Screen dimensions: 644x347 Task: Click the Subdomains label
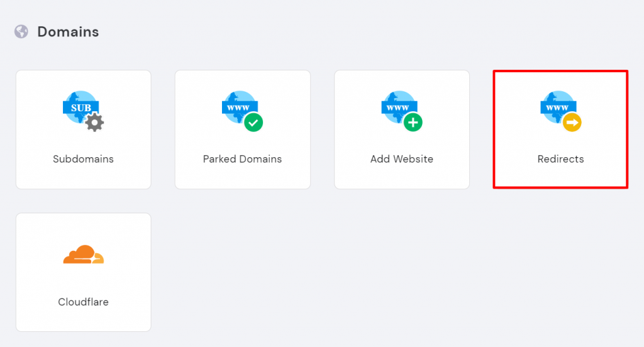tap(84, 159)
